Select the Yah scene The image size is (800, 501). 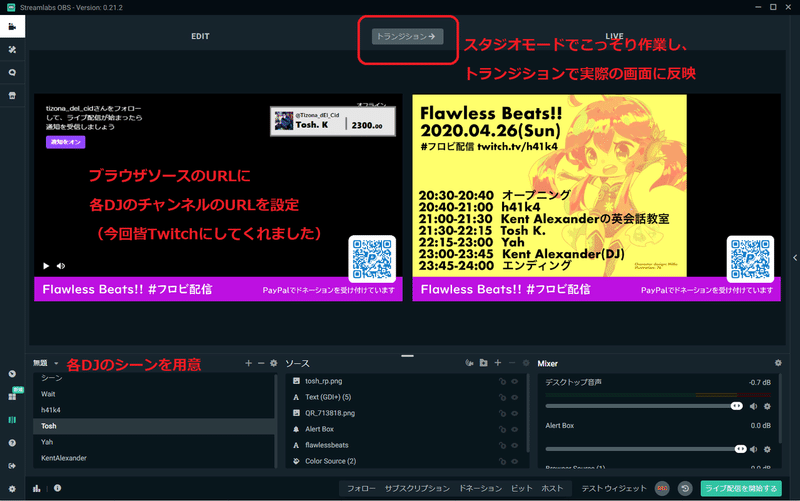(154, 442)
